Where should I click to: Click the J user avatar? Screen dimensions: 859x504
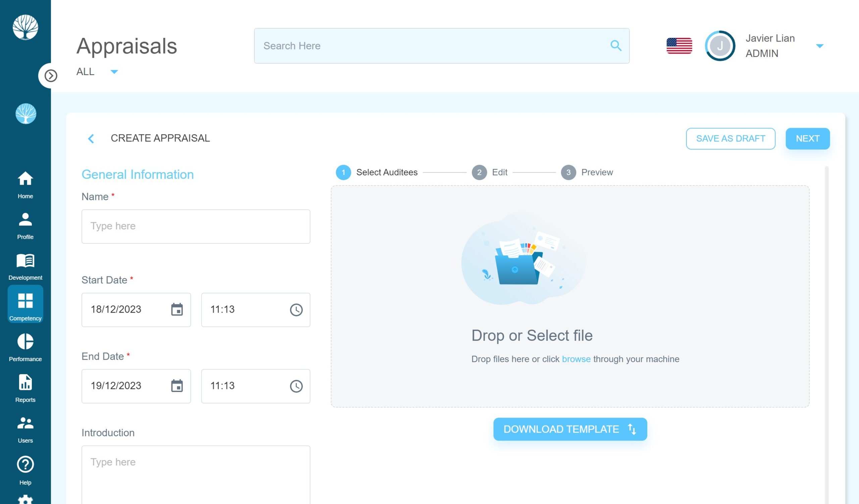pyautogui.click(x=720, y=46)
